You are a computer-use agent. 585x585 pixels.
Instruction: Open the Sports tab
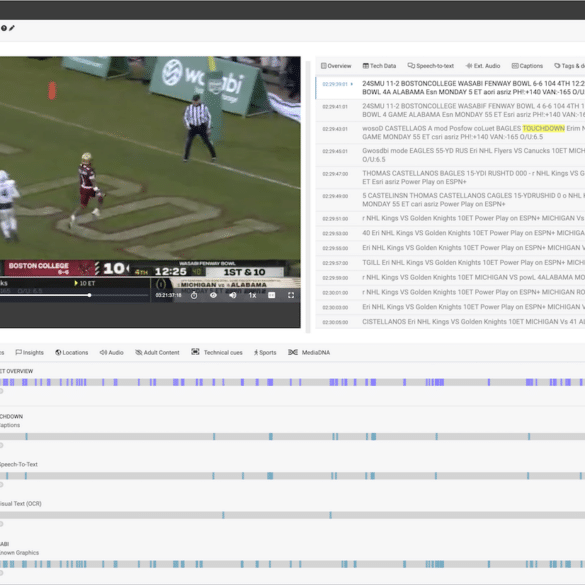coord(265,352)
